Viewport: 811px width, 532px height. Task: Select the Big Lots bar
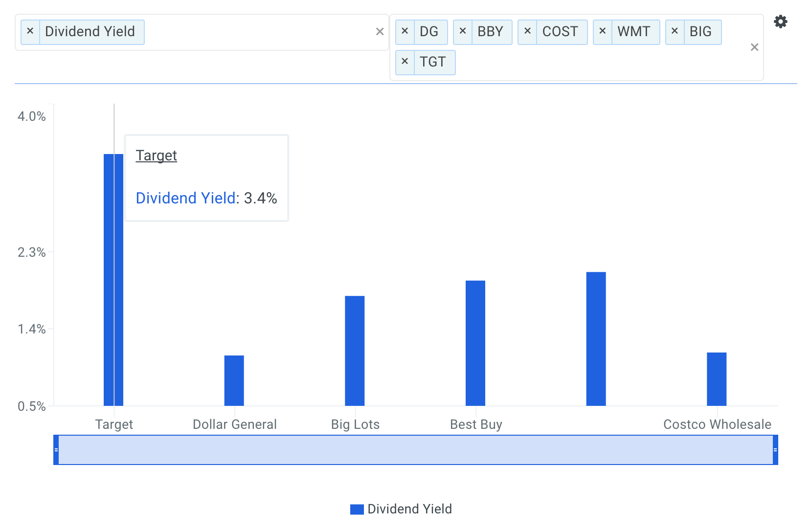(355, 351)
